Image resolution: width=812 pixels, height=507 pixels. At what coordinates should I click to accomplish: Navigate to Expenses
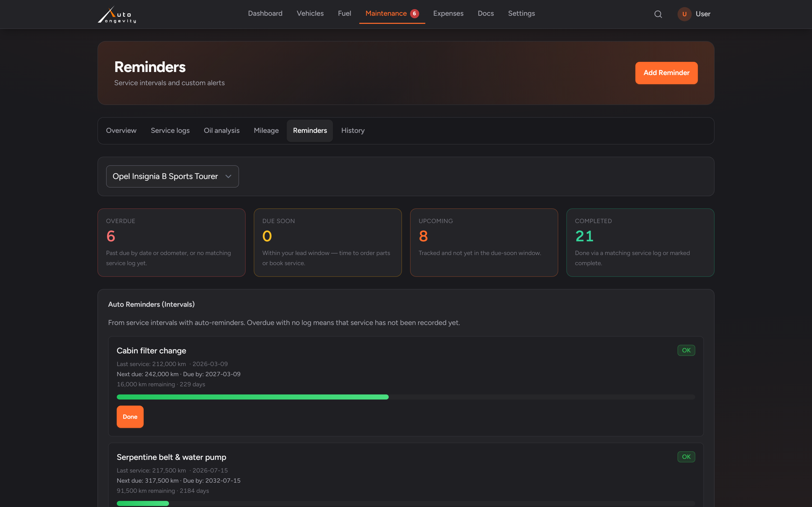point(448,13)
